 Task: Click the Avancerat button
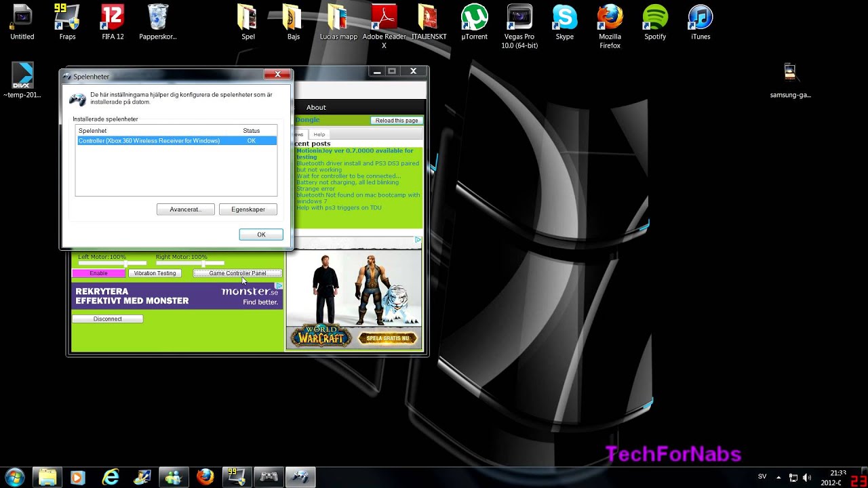tap(185, 209)
